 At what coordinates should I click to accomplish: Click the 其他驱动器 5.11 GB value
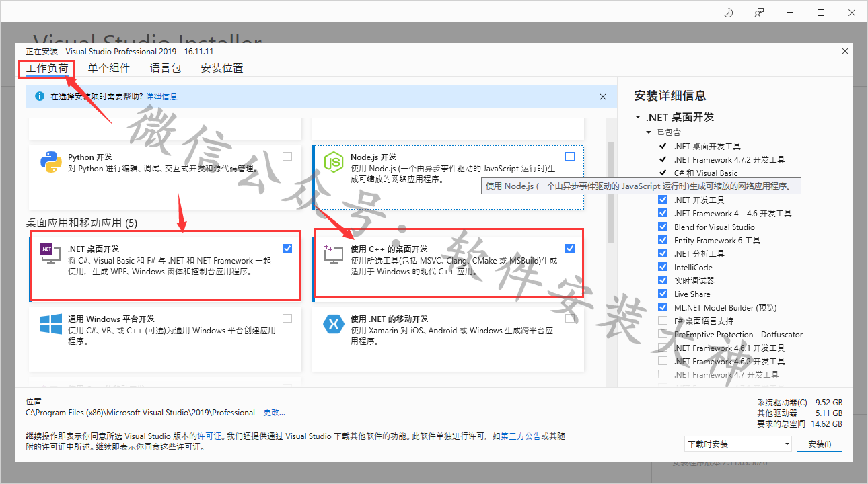pos(829,413)
